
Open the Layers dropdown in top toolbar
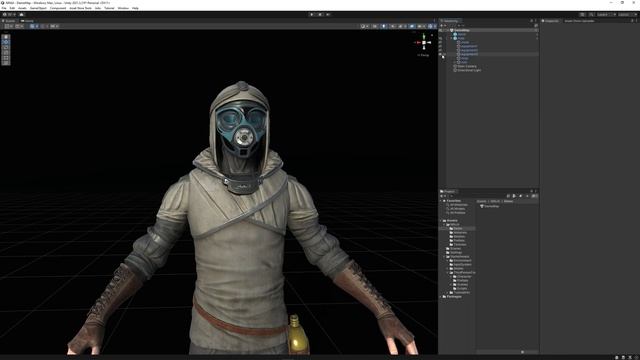pyautogui.click(x=606, y=15)
